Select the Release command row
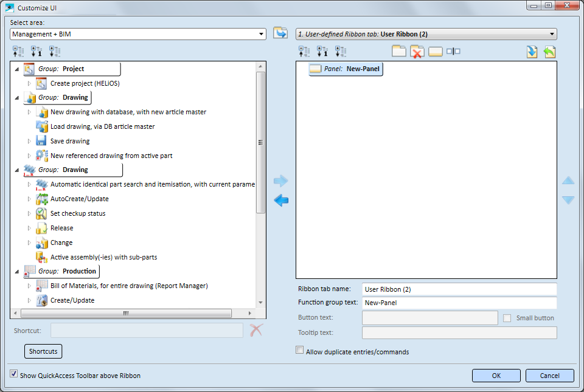This screenshot has width=584, height=392. click(61, 228)
